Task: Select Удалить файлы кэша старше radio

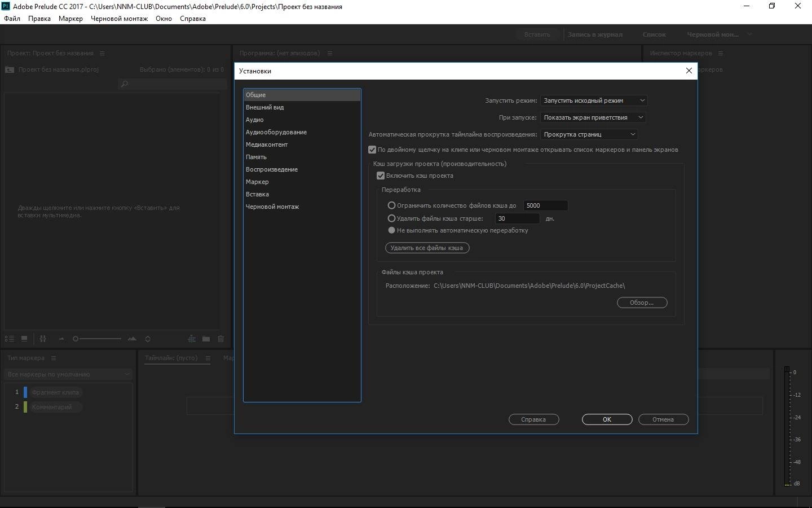Action: tap(391, 218)
